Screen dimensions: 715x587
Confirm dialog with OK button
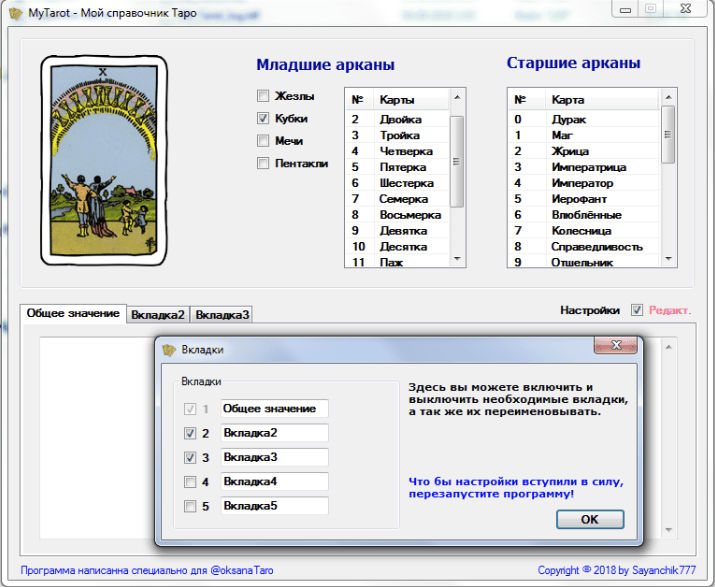[x=590, y=519]
